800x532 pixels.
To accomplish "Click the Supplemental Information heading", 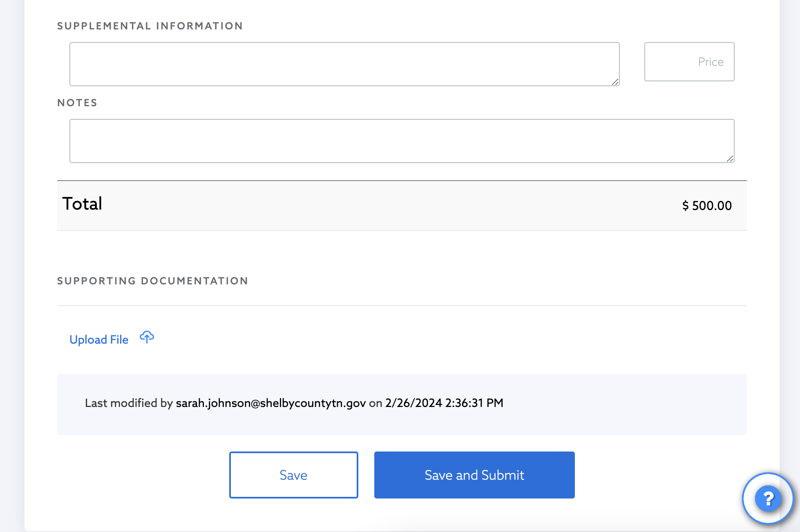I will (x=150, y=26).
